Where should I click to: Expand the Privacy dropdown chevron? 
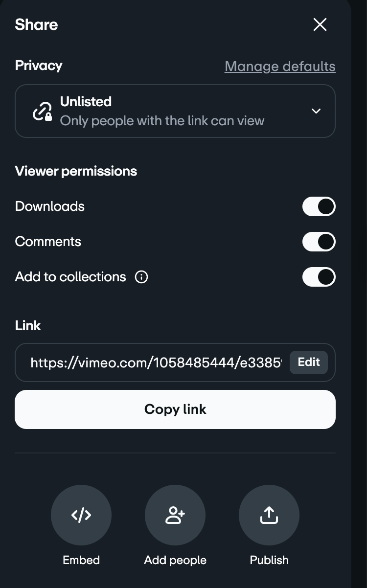coord(316,111)
